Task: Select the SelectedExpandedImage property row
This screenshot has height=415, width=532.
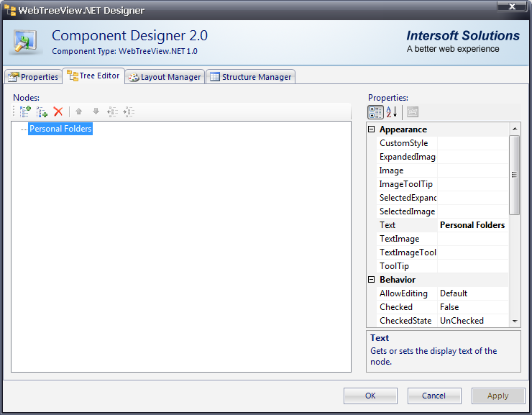Action: pos(442,198)
